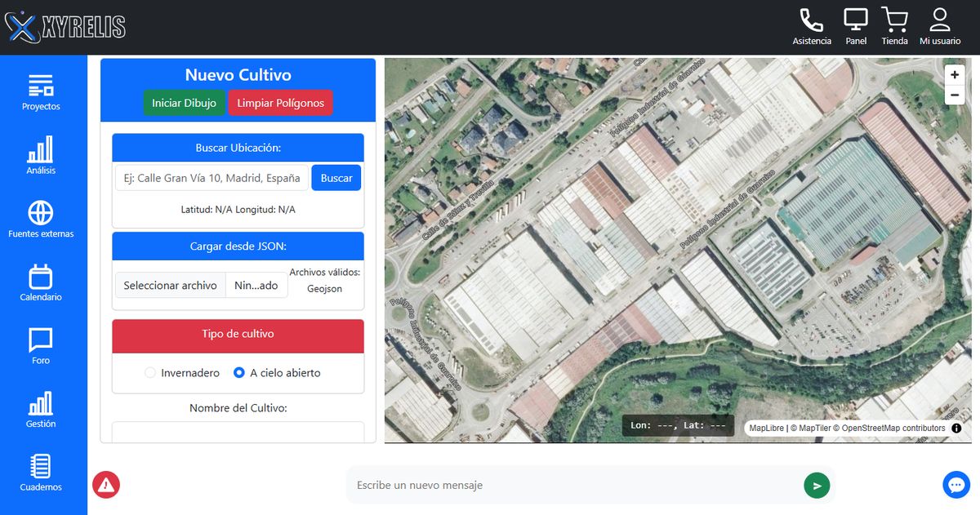This screenshot has height=515, width=980.
Task: Select A cielo abierto radio option
Action: click(239, 373)
